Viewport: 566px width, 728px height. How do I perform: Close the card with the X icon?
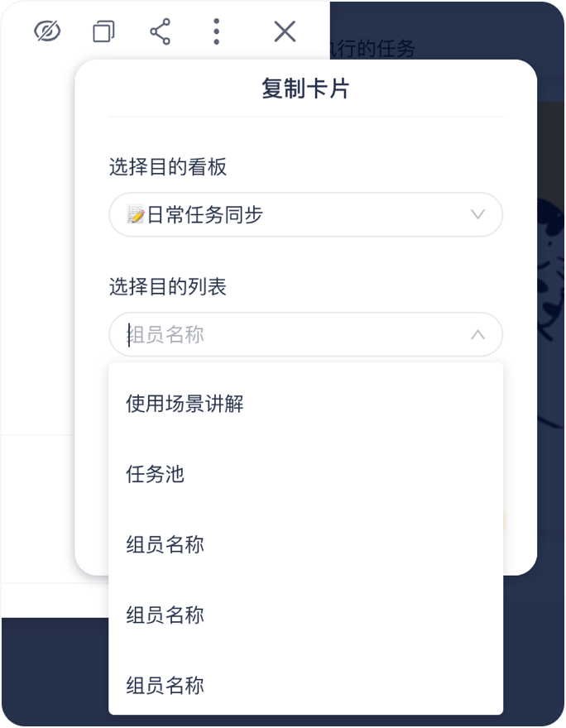coord(284,31)
